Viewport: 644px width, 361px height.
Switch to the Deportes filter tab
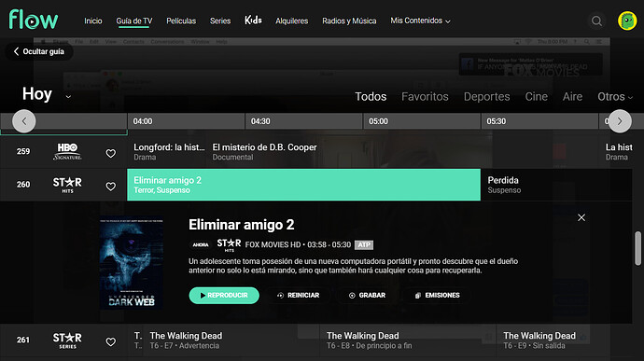486,96
